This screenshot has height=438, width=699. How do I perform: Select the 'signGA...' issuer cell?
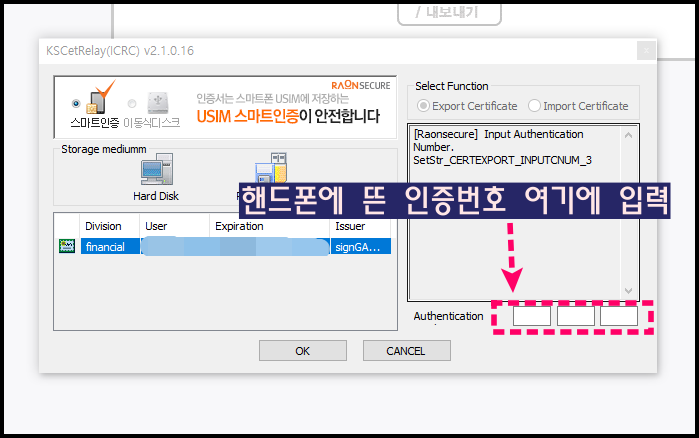click(x=361, y=246)
